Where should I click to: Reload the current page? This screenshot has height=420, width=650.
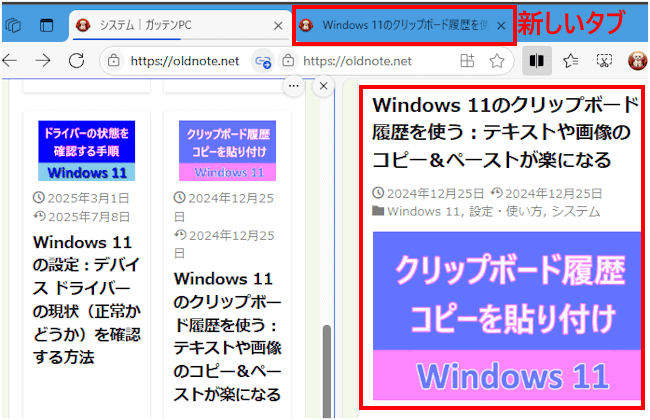pos(77,61)
